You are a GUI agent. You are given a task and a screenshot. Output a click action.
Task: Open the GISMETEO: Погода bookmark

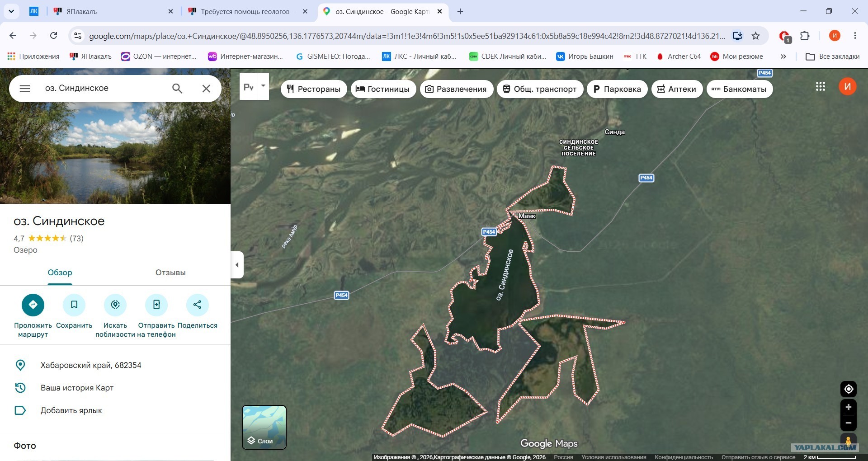click(333, 56)
